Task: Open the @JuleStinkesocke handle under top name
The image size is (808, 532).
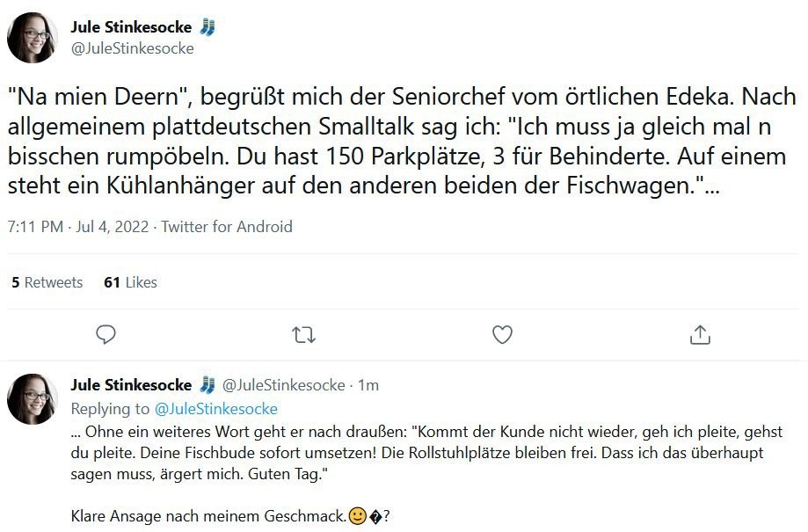Action: click(132, 48)
